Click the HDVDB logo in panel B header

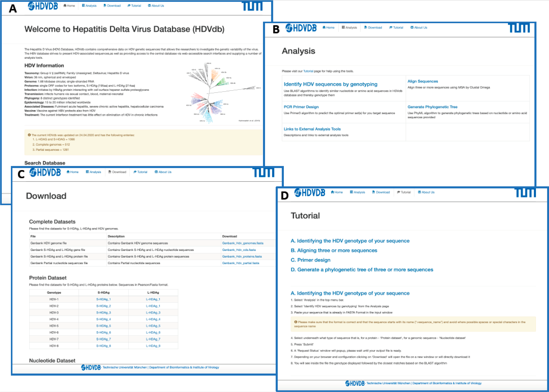(301, 28)
